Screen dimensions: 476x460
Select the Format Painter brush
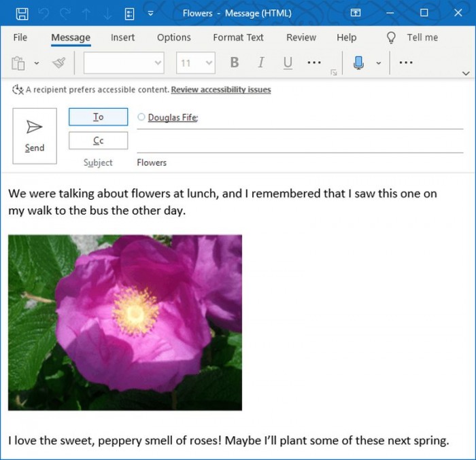59,63
